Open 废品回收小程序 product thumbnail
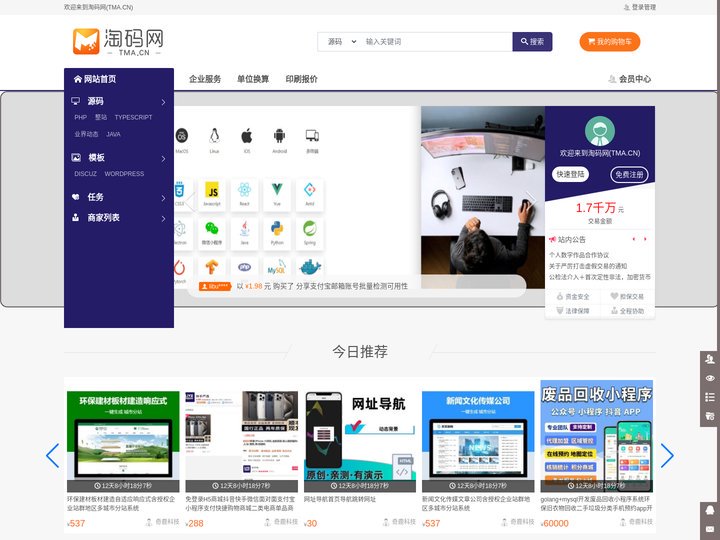This screenshot has width=720, height=540. click(x=596, y=436)
